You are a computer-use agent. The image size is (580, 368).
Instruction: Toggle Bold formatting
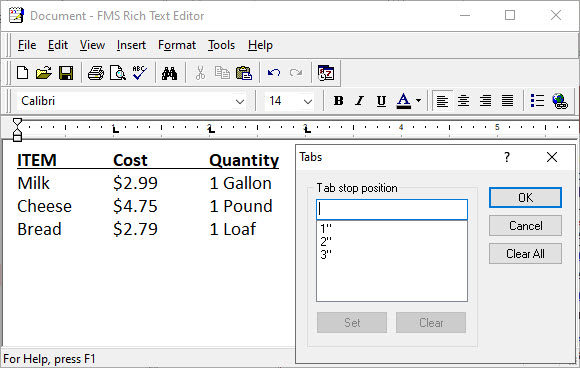(x=338, y=101)
